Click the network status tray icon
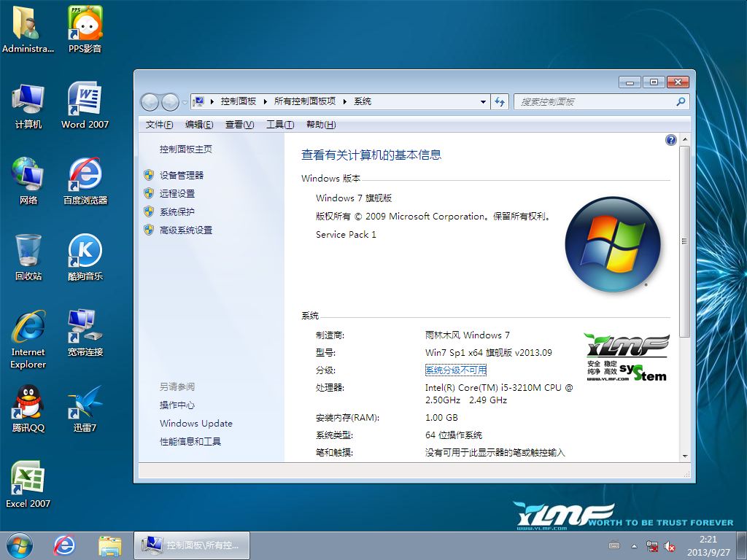 [651, 546]
